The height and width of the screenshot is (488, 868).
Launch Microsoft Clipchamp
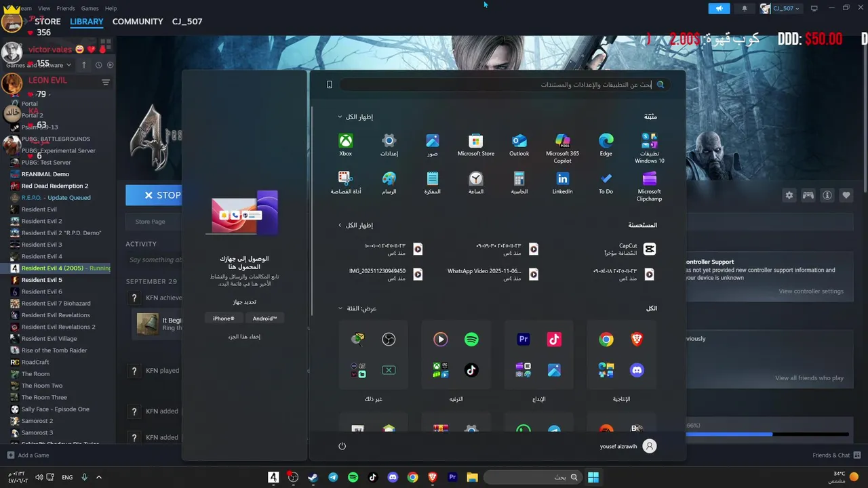point(650,186)
